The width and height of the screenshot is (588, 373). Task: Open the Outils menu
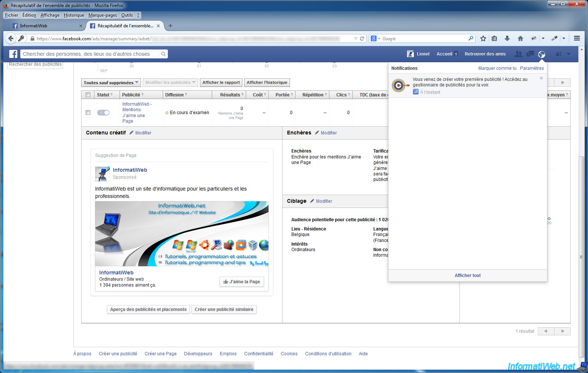tap(127, 15)
